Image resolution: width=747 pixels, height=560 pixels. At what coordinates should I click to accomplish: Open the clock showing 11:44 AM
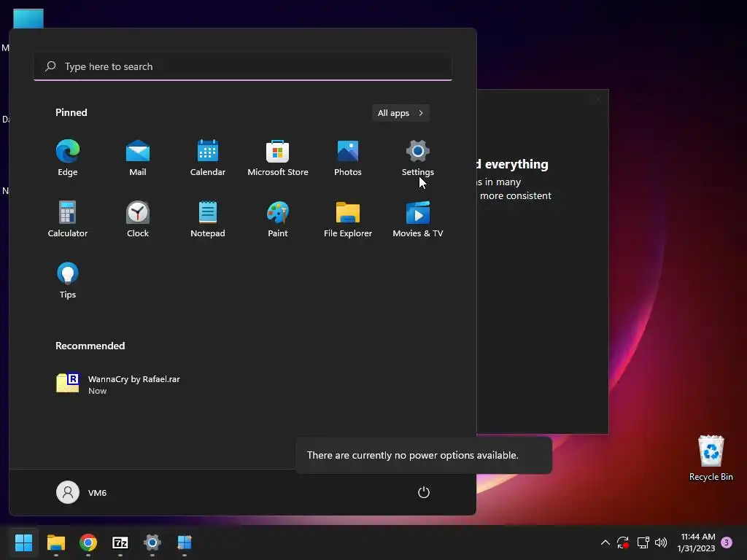coord(697,542)
